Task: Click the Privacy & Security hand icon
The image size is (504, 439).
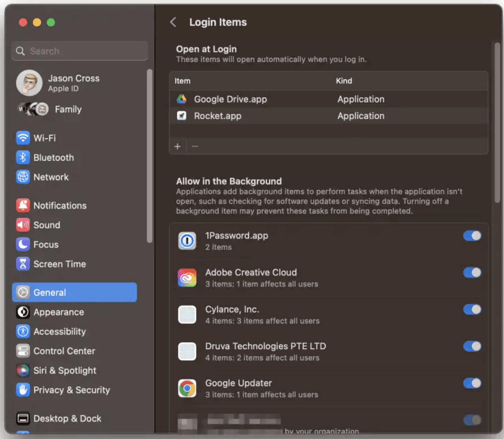Action: (23, 390)
